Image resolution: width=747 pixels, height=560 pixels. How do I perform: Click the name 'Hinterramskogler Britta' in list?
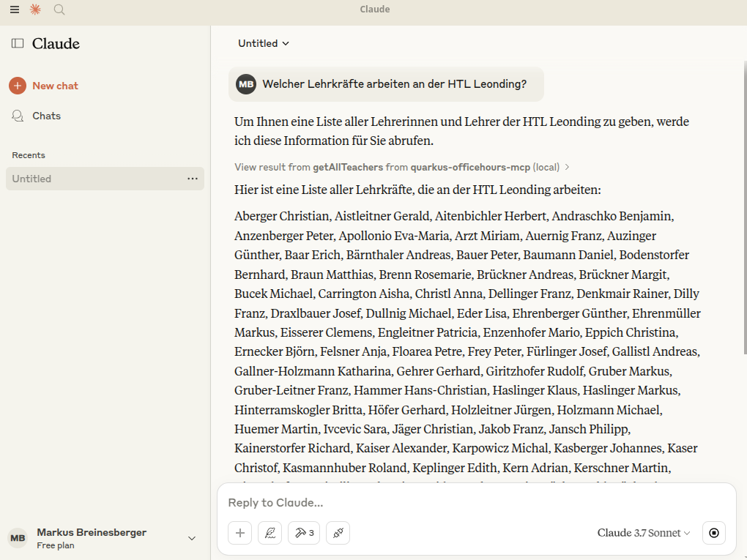point(298,410)
